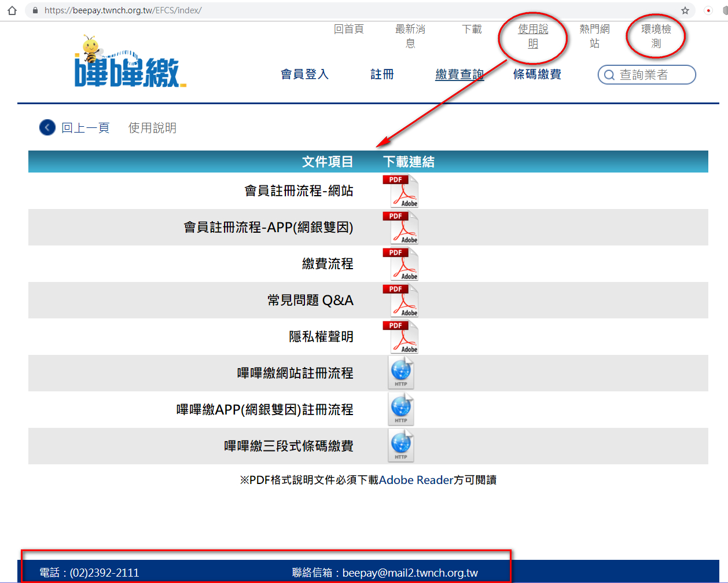This screenshot has height=583, width=728.
Task: Download the 繳費流程 PDF document
Action: [x=400, y=264]
